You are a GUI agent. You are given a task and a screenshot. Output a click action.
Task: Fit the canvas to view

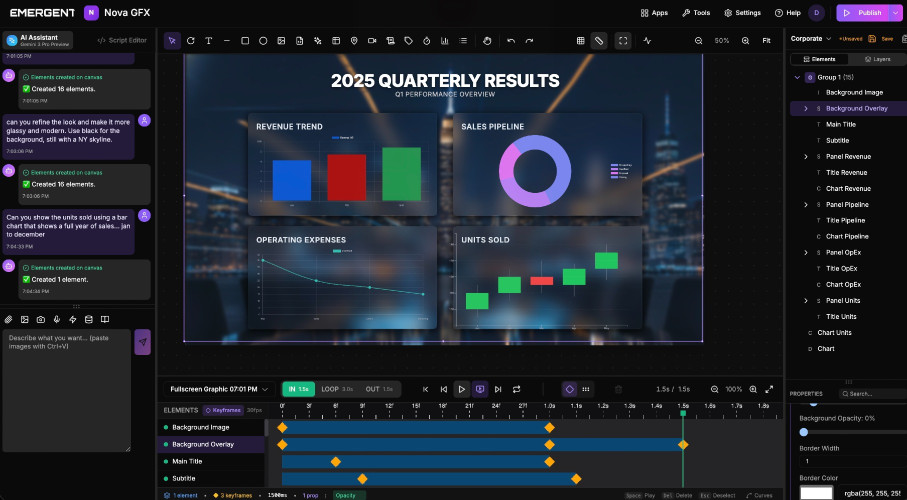point(766,41)
